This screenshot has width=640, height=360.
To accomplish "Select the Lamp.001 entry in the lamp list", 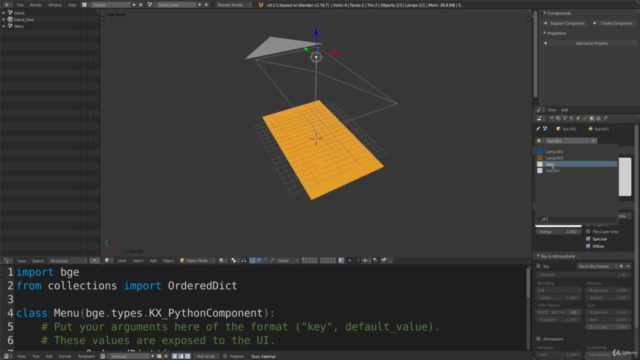I will coord(576,151).
